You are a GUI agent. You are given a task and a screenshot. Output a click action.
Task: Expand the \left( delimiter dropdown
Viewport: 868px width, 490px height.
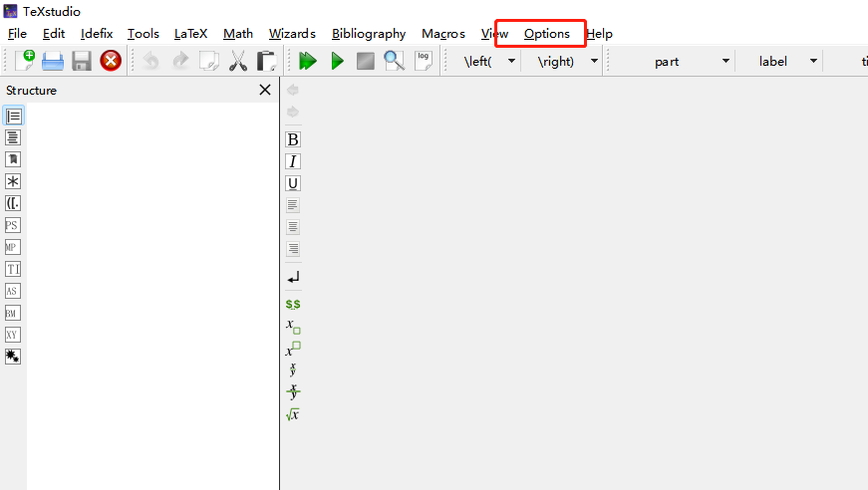click(x=511, y=61)
